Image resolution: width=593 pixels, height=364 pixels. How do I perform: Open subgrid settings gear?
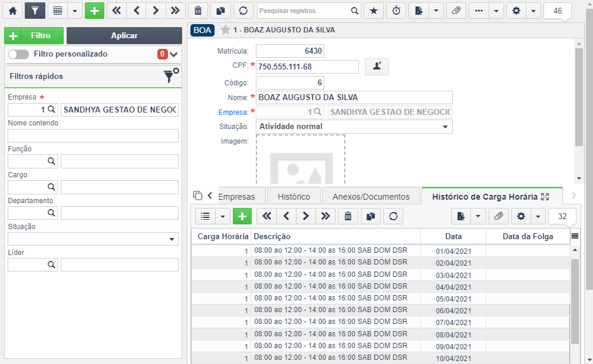click(521, 216)
